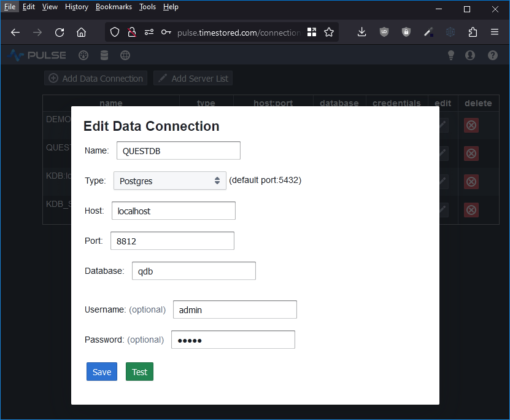The height and width of the screenshot is (420, 510).
Task: Click the Name field containing QUESTDB
Action: (178, 150)
